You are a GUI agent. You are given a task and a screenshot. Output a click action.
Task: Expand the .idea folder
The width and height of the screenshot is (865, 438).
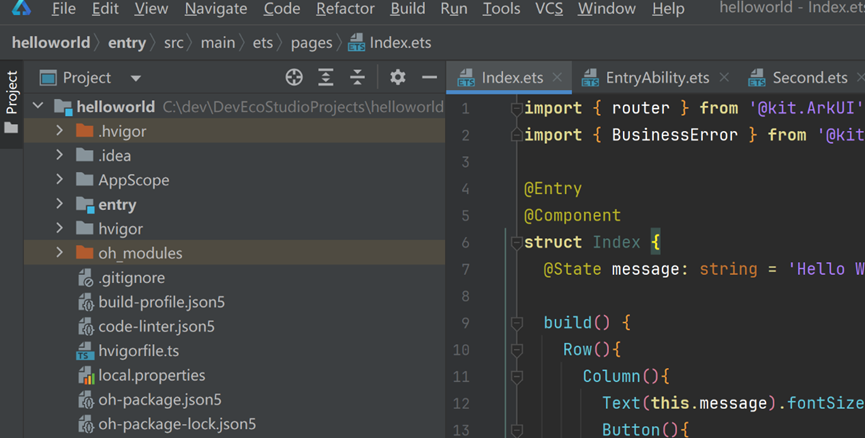[60, 155]
